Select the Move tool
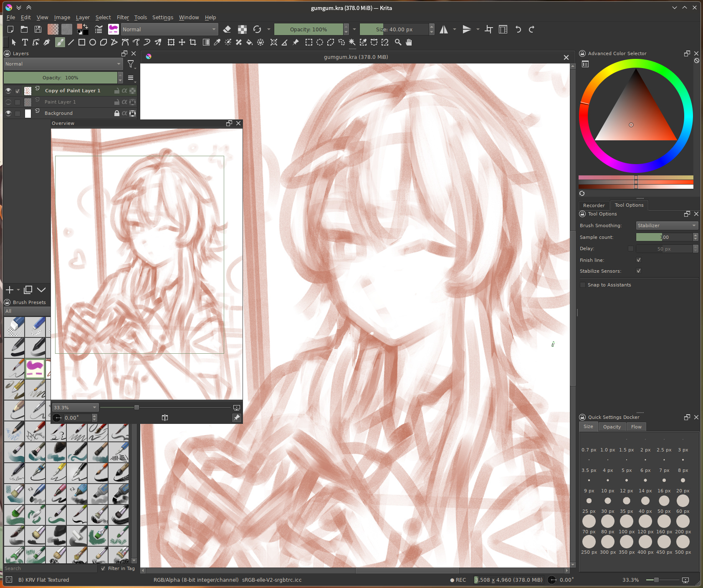Screen dimensions: 703x588 (182, 42)
